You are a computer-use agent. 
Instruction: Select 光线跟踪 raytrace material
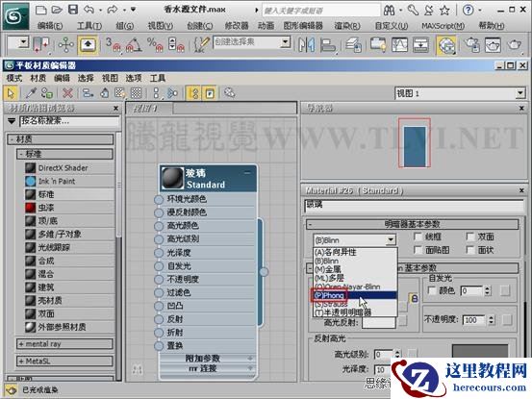(69, 247)
